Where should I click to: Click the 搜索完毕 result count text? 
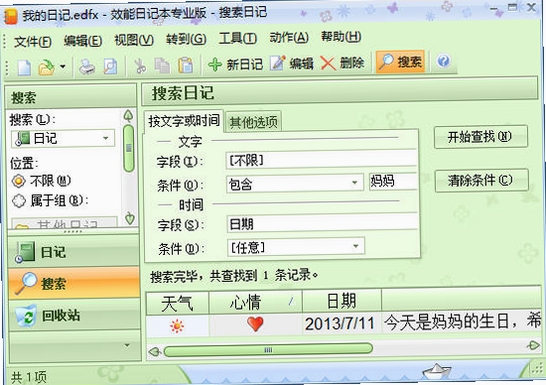[234, 276]
